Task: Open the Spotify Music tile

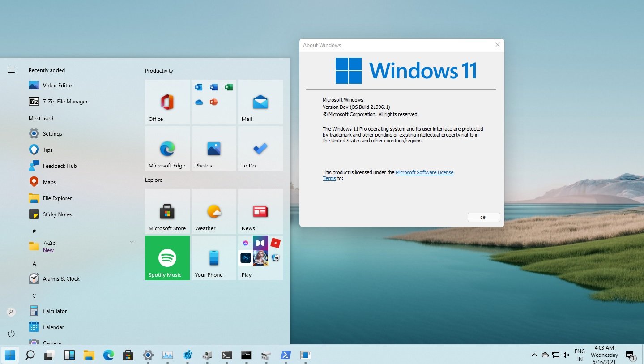Action: (167, 257)
